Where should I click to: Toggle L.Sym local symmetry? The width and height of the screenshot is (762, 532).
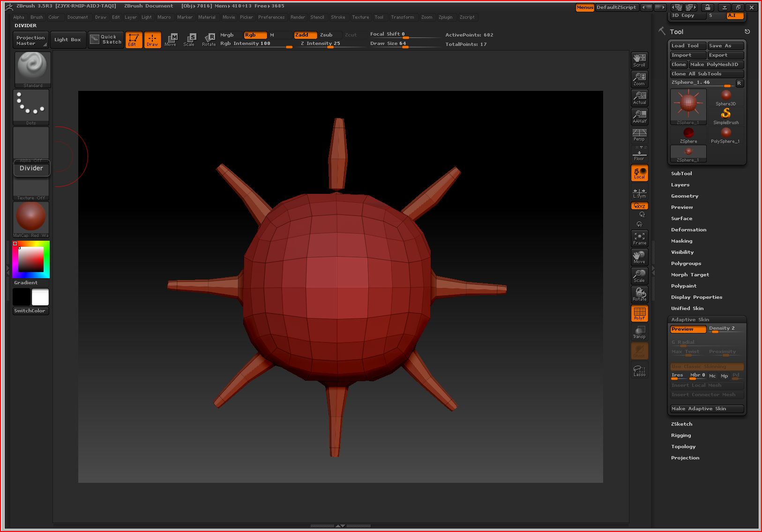tap(640, 192)
